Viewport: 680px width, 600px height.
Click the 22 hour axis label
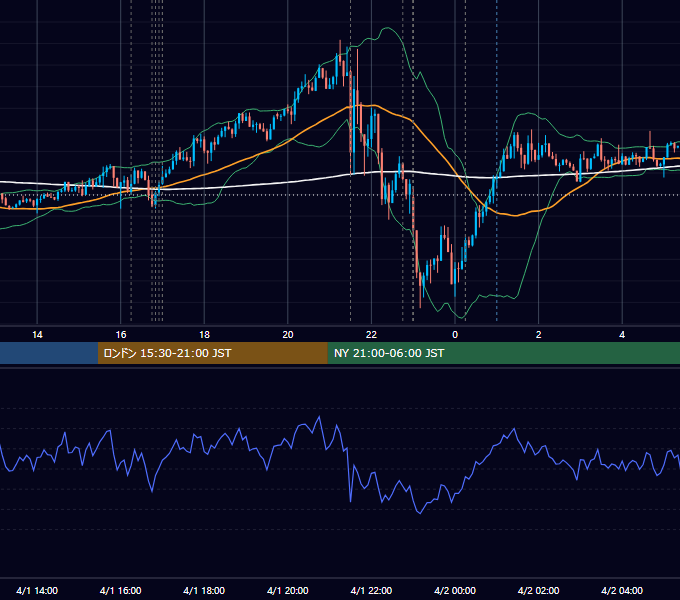point(371,335)
